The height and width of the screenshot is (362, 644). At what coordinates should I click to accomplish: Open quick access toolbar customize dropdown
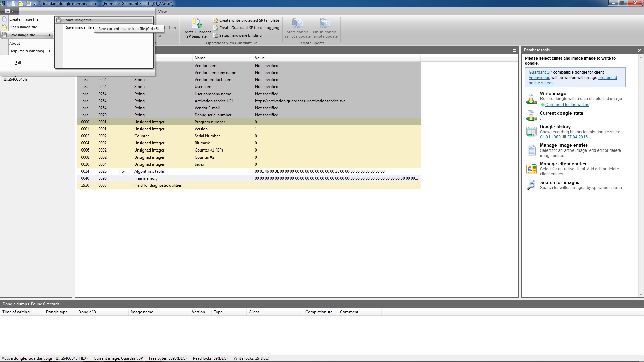click(35, 4)
